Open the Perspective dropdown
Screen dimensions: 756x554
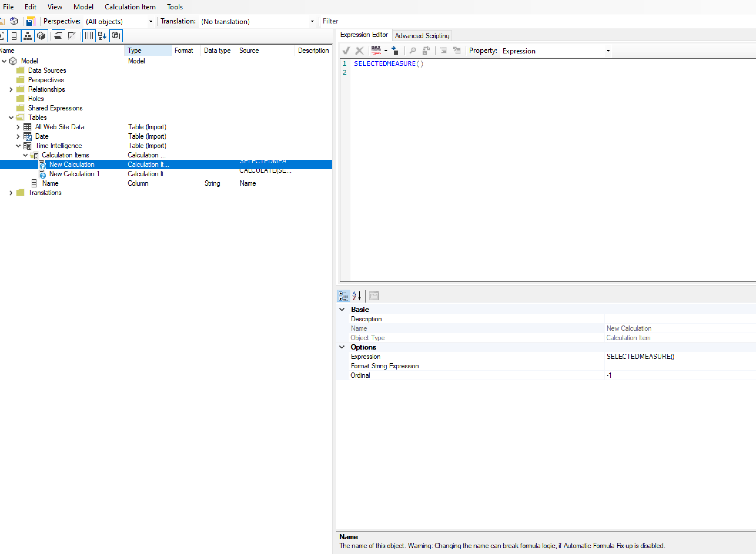click(x=151, y=21)
